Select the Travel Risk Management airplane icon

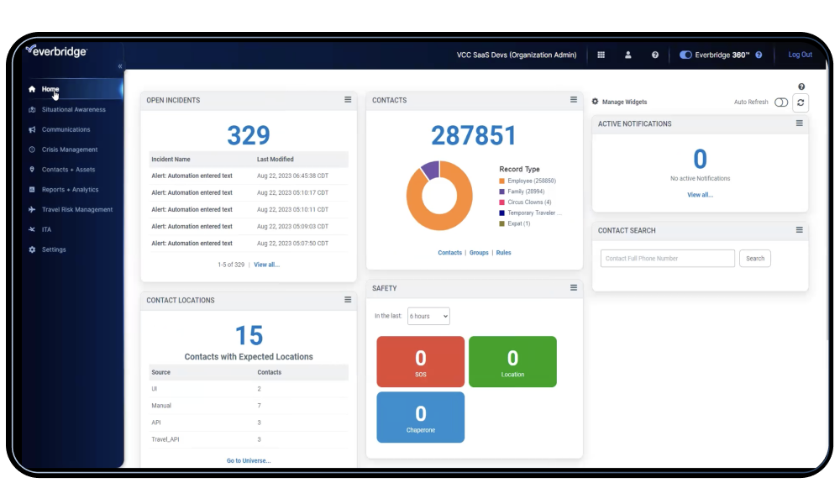[x=33, y=209]
